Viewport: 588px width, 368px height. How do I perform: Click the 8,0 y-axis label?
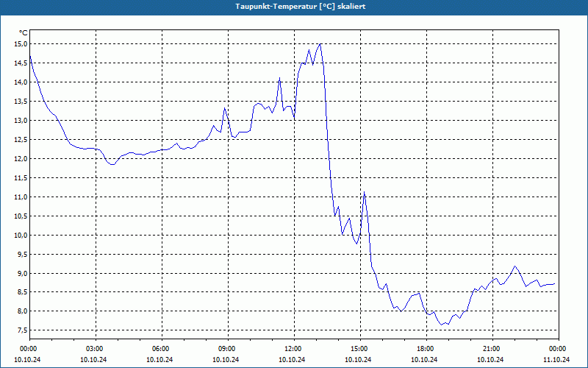click(23, 311)
